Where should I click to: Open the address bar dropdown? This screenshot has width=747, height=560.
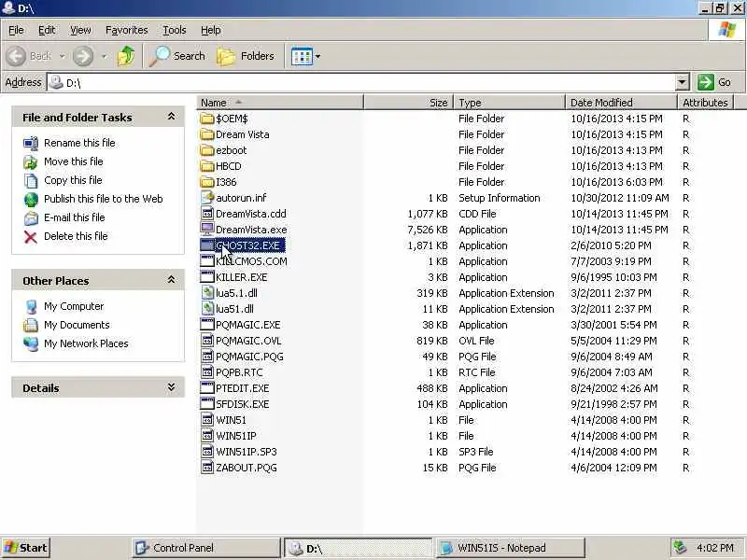pos(682,82)
